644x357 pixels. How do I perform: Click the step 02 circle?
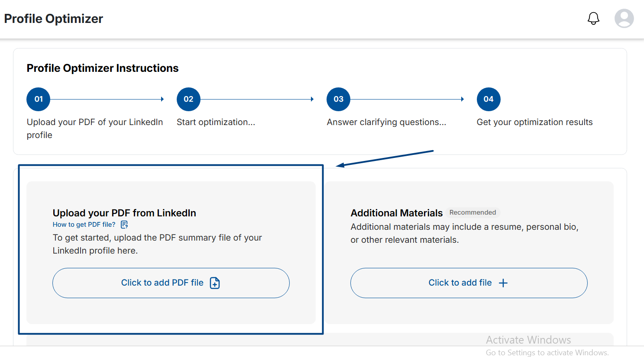(188, 99)
